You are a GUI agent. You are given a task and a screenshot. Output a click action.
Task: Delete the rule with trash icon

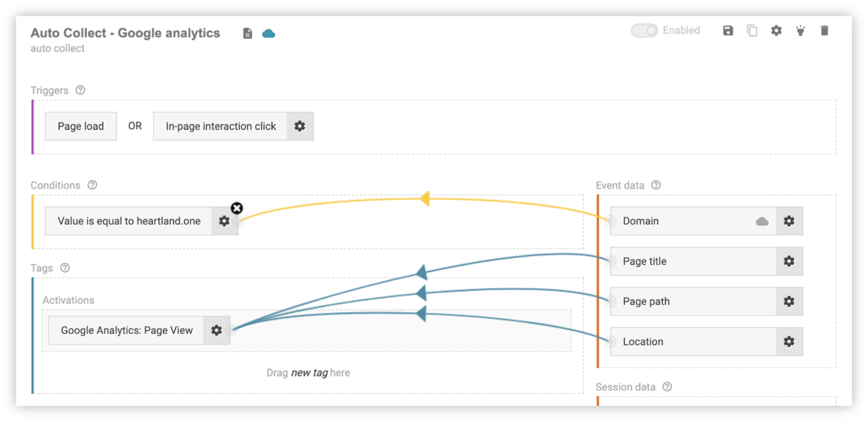(825, 30)
